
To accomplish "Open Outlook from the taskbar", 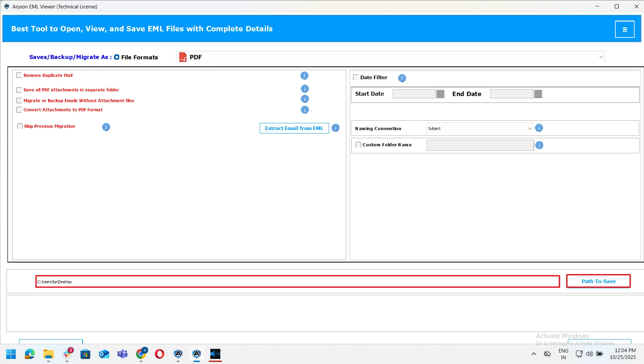I will (104, 354).
